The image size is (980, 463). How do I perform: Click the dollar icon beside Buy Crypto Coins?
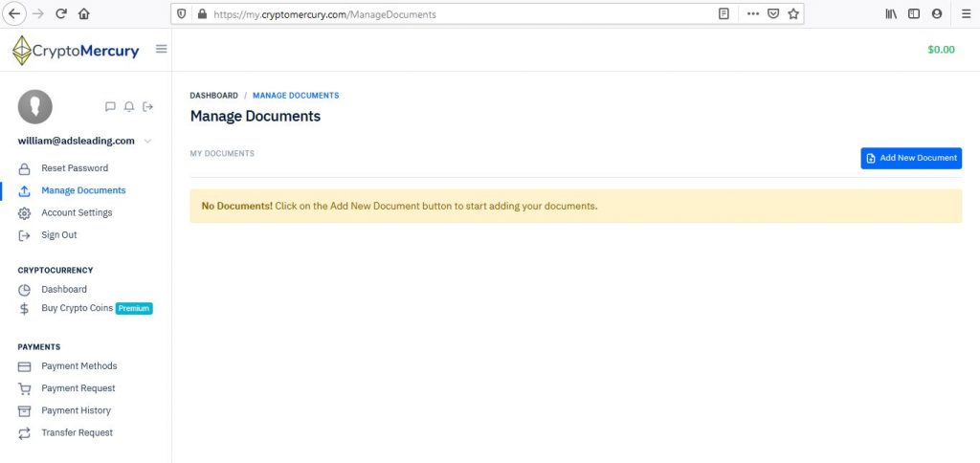click(24, 309)
